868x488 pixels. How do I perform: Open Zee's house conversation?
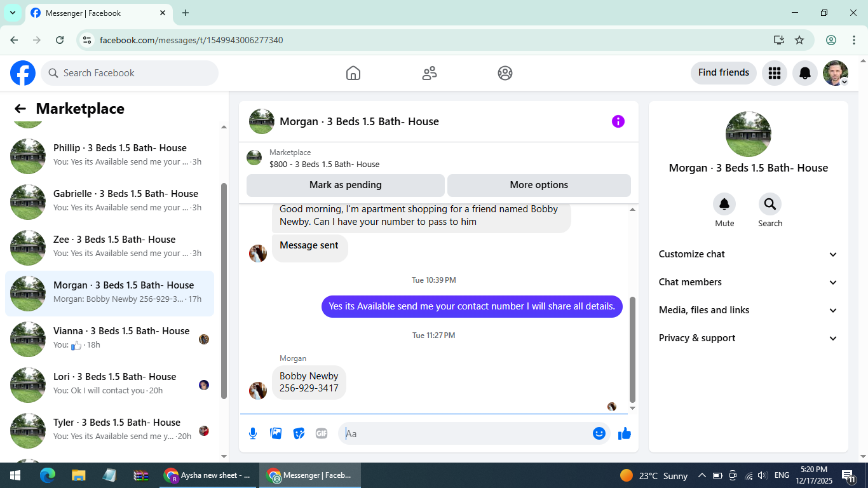[109, 248]
